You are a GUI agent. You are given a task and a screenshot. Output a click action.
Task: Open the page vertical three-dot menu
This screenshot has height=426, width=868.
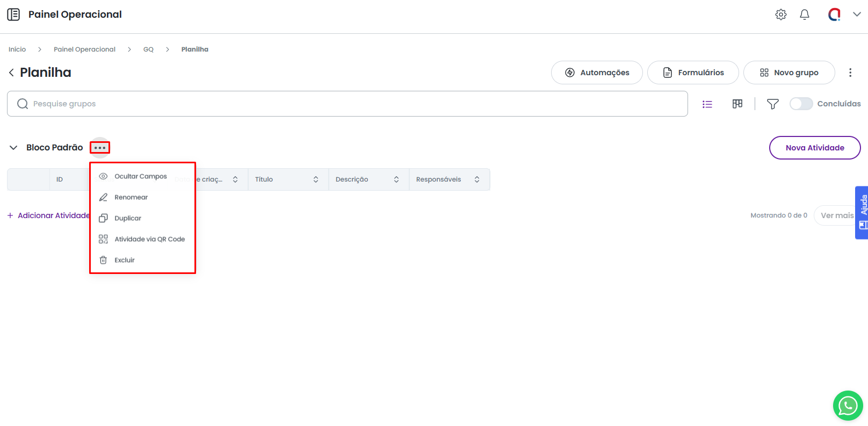pyautogui.click(x=850, y=73)
